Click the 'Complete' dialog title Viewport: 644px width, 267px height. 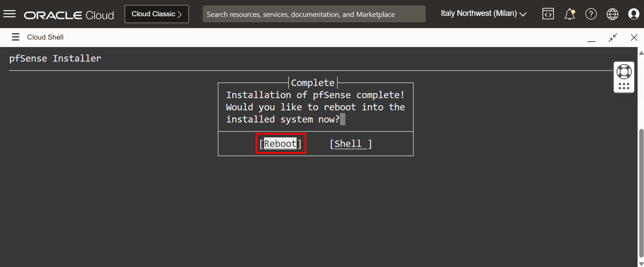coord(313,83)
